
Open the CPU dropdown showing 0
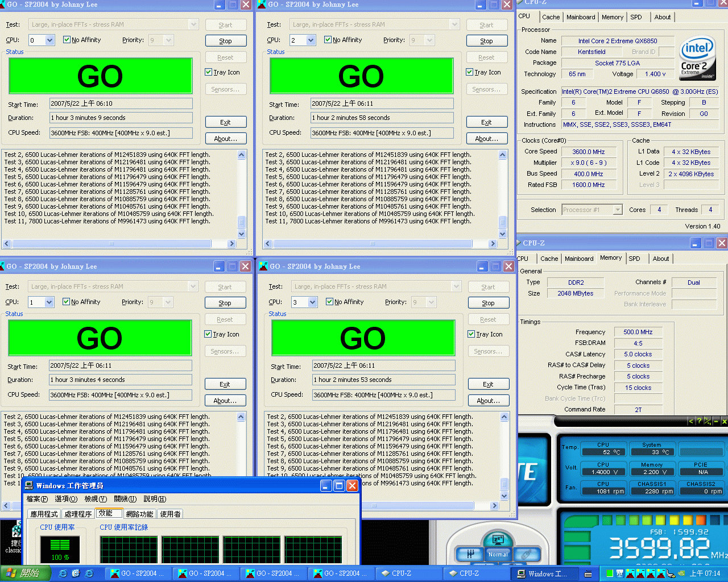pos(49,40)
